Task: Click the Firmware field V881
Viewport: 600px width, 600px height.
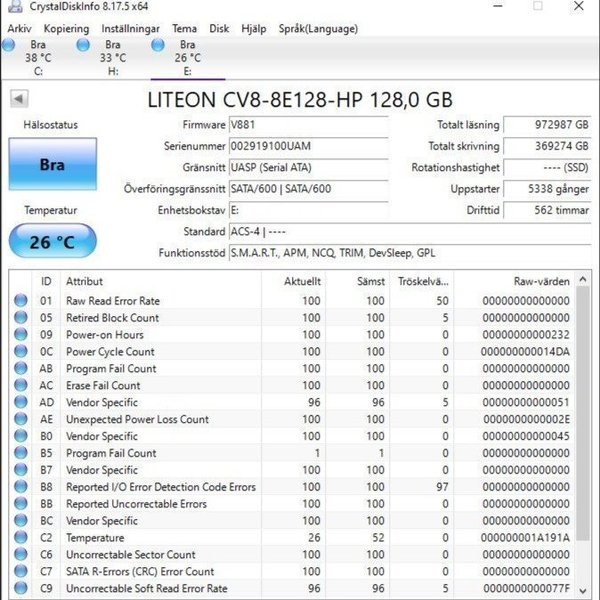Action: (308, 125)
